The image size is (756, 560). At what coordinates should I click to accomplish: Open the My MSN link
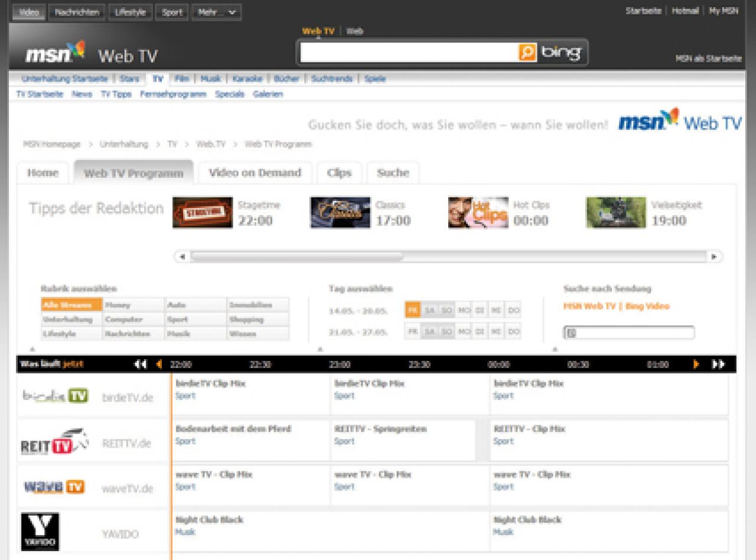tap(724, 11)
